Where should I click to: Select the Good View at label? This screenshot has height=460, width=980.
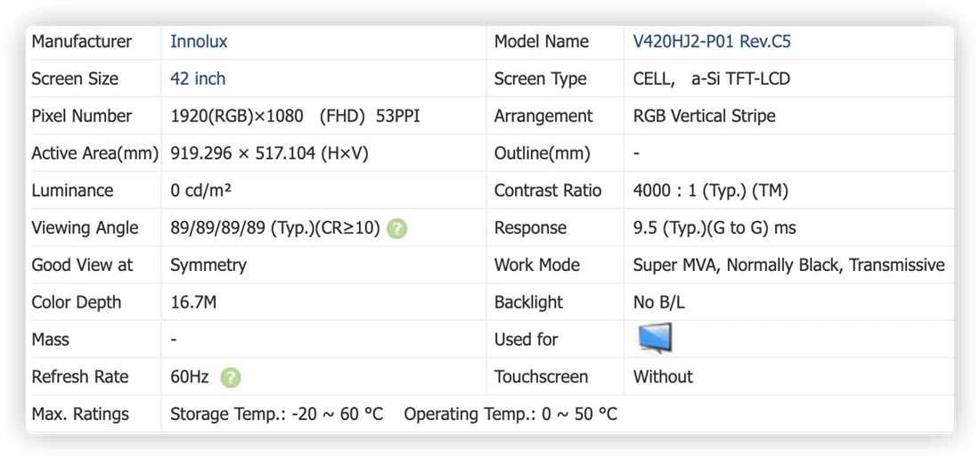[83, 265]
